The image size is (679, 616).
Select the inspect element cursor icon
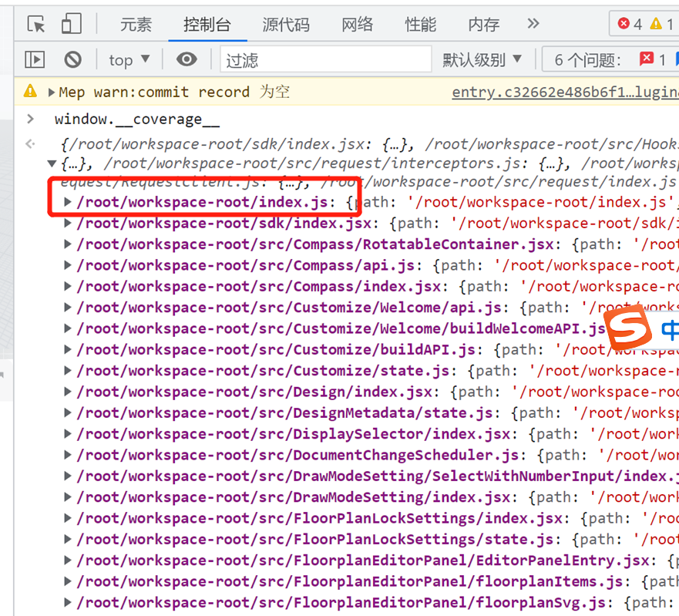34,24
